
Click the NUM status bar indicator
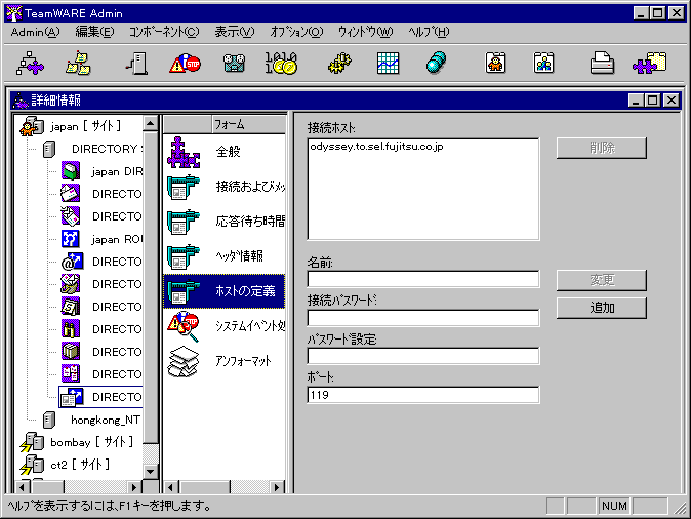click(614, 506)
